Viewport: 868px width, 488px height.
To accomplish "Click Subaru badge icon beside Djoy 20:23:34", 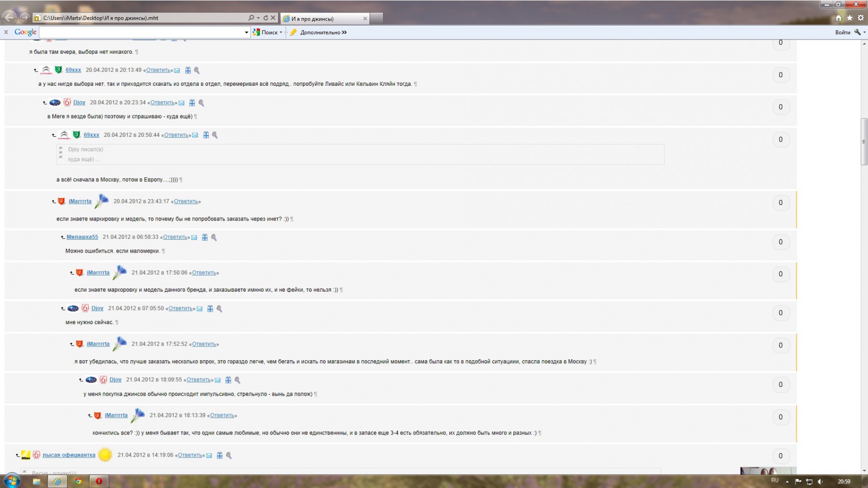I will pos(55,102).
